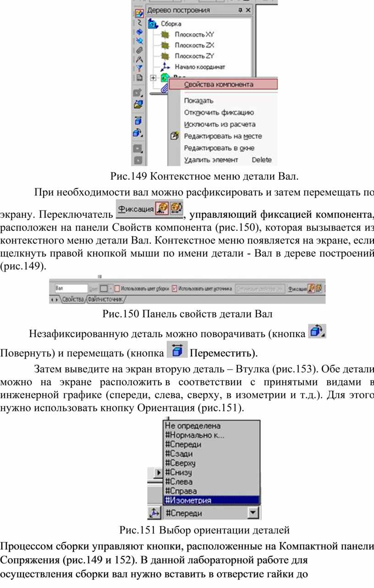Click first Фиксация toggle icon in properties panel
Viewport: 374px width, 588px height.
[311, 289]
